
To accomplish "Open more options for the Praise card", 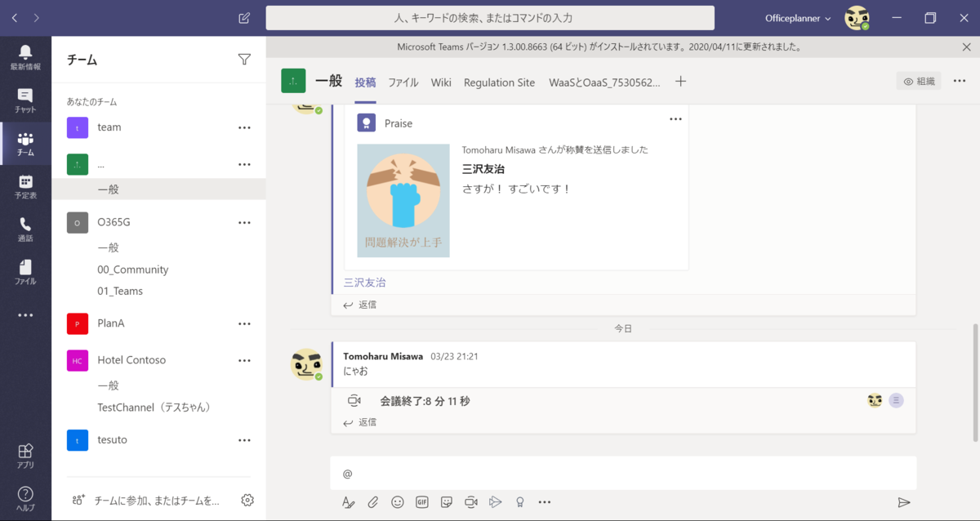I will click(x=675, y=119).
